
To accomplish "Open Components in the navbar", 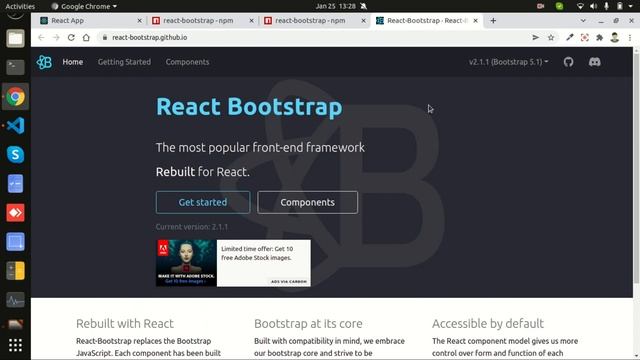I will point(187,62).
